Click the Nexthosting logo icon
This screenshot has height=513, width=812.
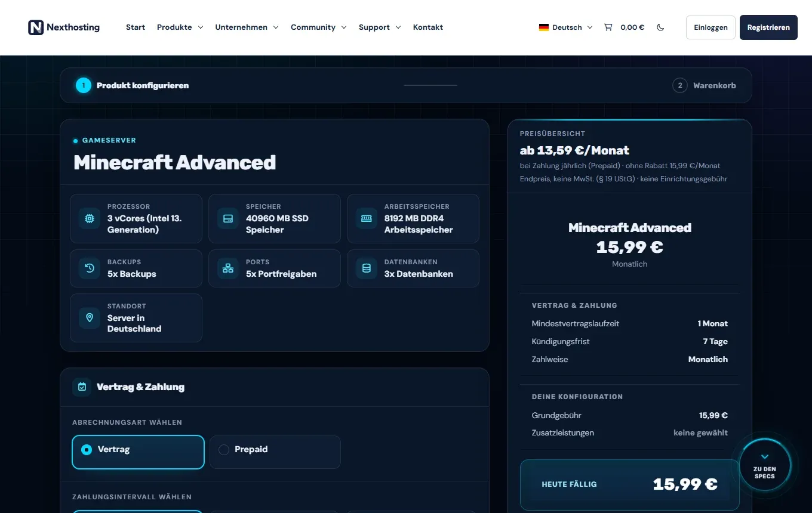(36, 27)
